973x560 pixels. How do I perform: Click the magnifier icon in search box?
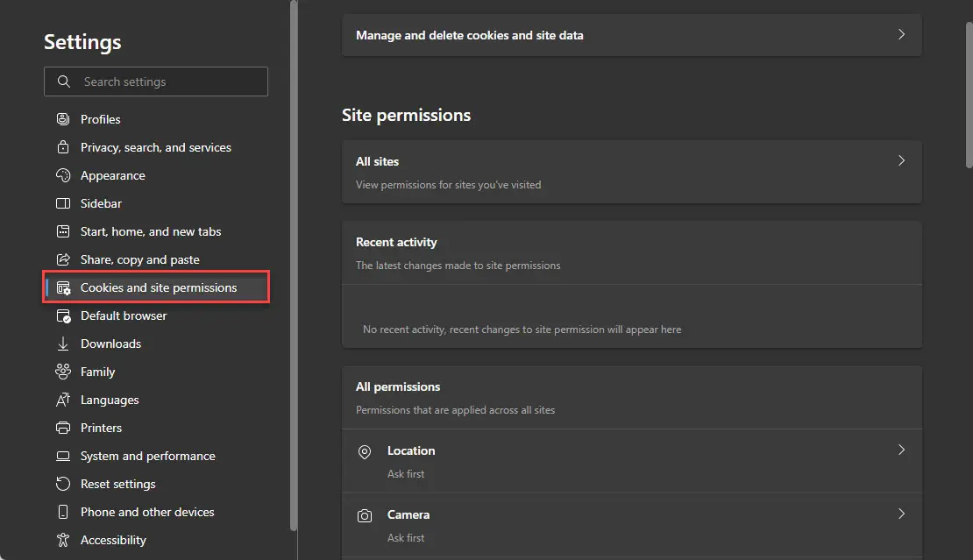(63, 82)
